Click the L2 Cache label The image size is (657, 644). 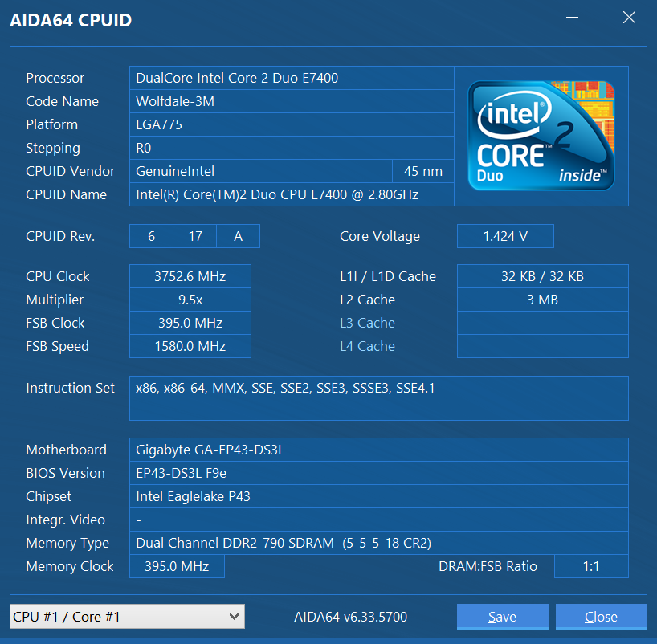point(368,300)
